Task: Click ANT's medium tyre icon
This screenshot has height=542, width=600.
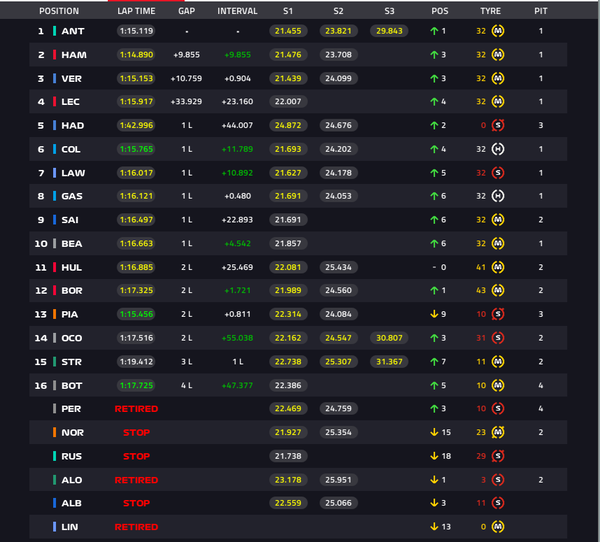Action: [497, 31]
